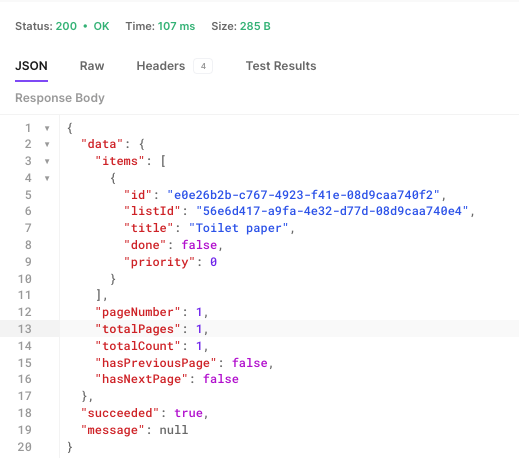The width and height of the screenshot is (519, 465).
Task: Click the Response Body label
Action: coord(60,98)
